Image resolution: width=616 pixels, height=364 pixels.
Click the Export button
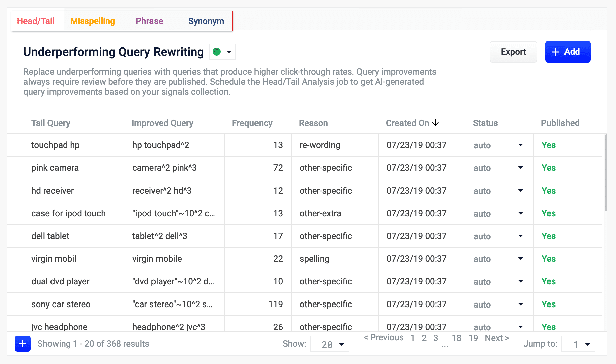coord(513,52)
